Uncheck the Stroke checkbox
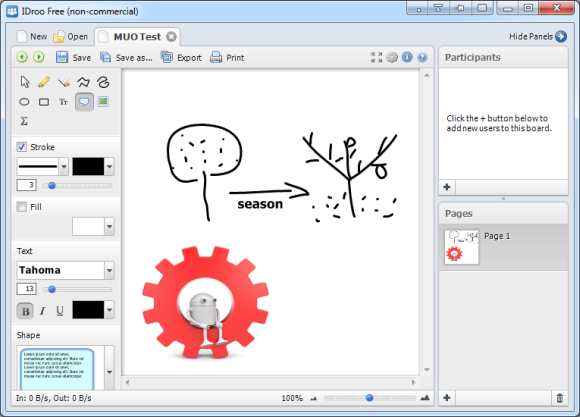580x417 pixels. [x=21, y=147]
